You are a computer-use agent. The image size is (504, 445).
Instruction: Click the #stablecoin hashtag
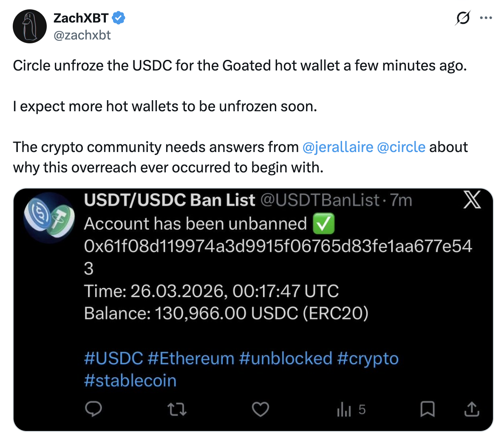click(130, 380)
